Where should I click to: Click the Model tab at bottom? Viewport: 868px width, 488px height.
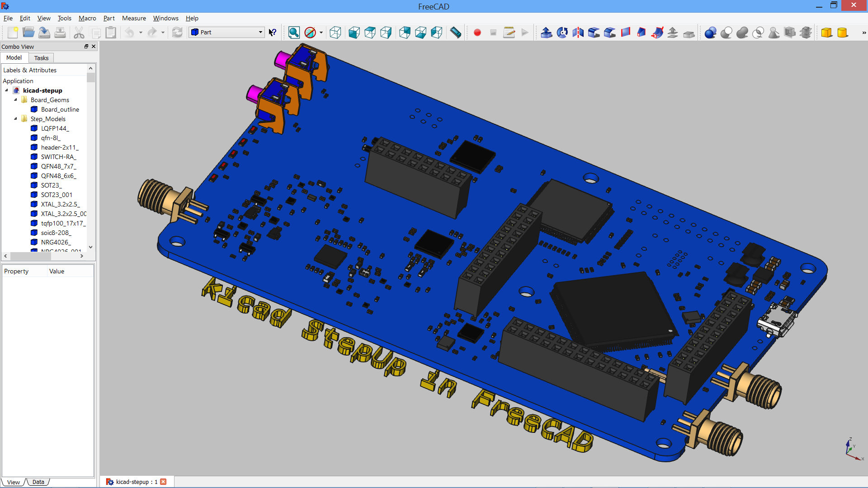pyautogui.click(x=14, y=57)
